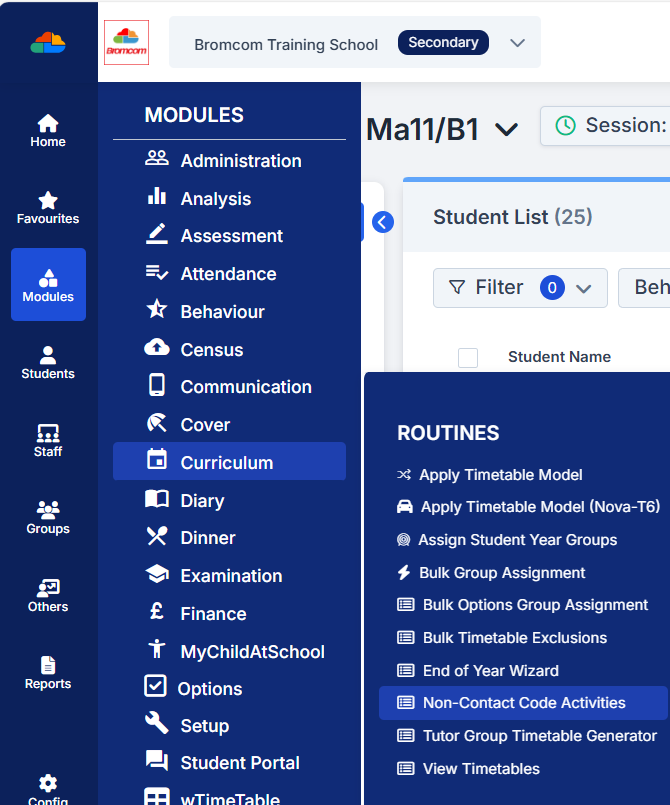The image size is (670, 805).
Task: Tick the select-all students checkbox
Action: click(468, 357)
